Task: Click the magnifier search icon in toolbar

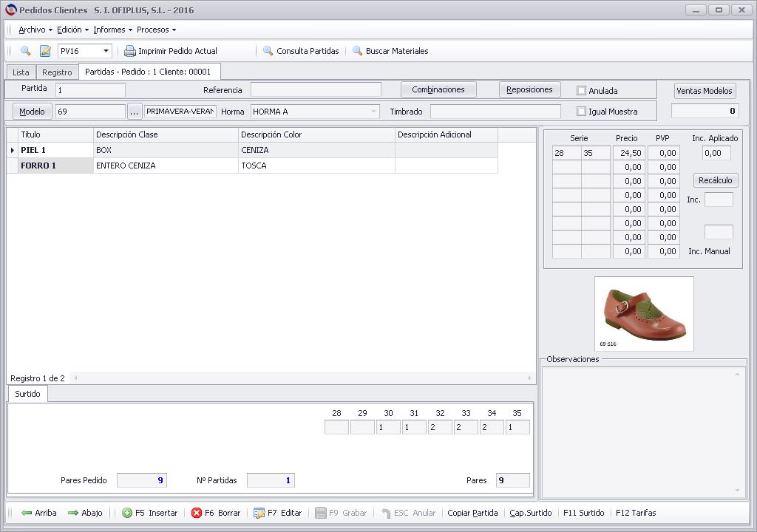Action: click(x=26, y=51)
